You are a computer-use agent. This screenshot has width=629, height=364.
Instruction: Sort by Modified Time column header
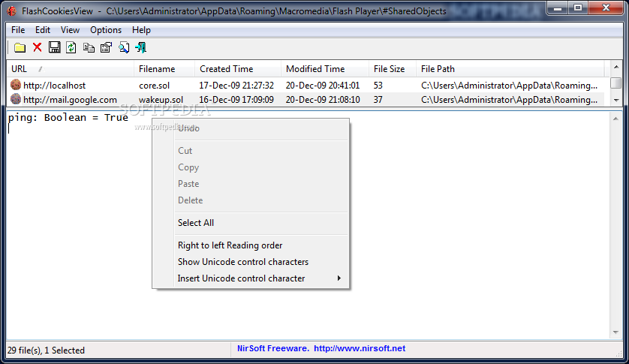[x=325, y=68]
